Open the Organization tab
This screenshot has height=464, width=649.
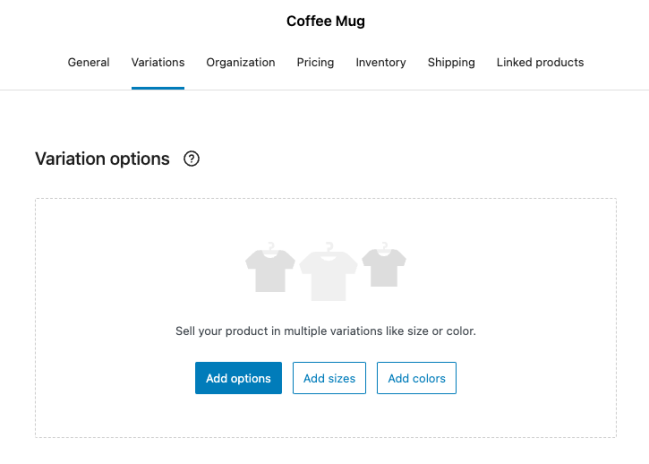tap(240, 62)
